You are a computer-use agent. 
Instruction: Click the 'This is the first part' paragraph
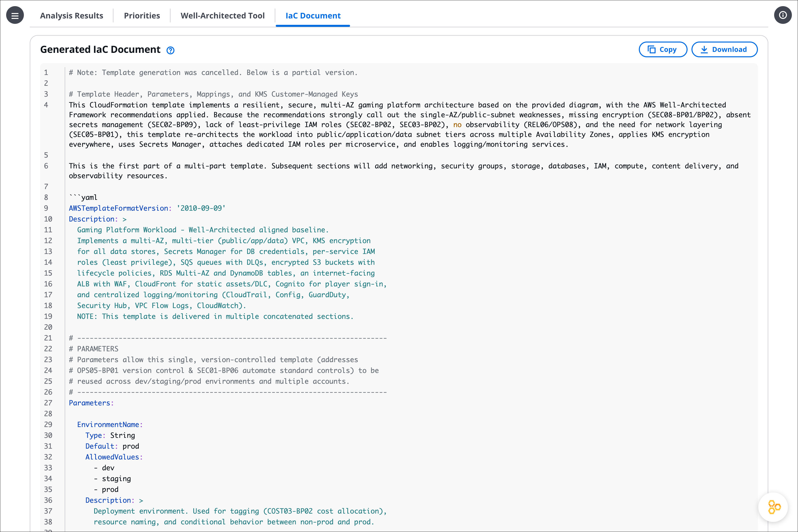coord(404,171)
